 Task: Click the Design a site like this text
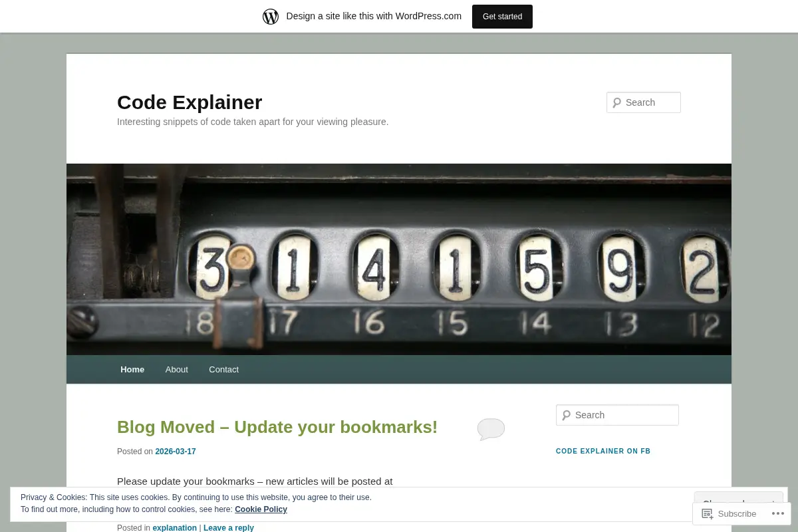(x=374, y=17)
